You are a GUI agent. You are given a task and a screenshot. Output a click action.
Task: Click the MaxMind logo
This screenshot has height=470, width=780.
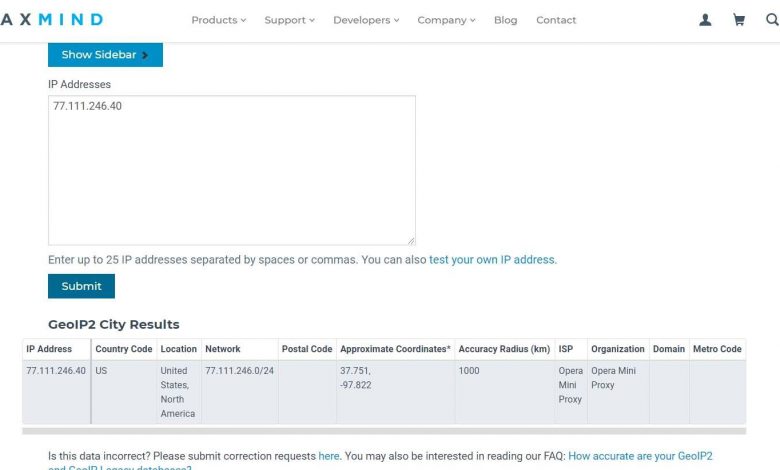click(52, 20)
